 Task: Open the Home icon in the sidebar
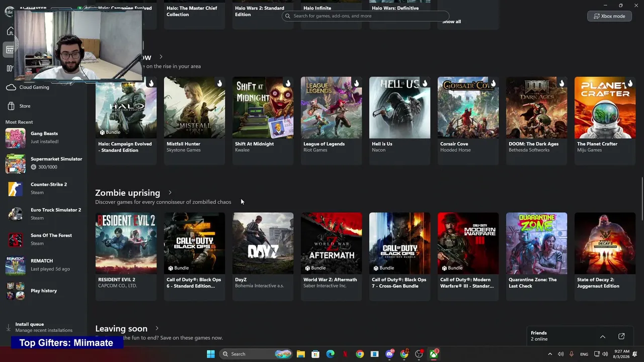point(10,32)
